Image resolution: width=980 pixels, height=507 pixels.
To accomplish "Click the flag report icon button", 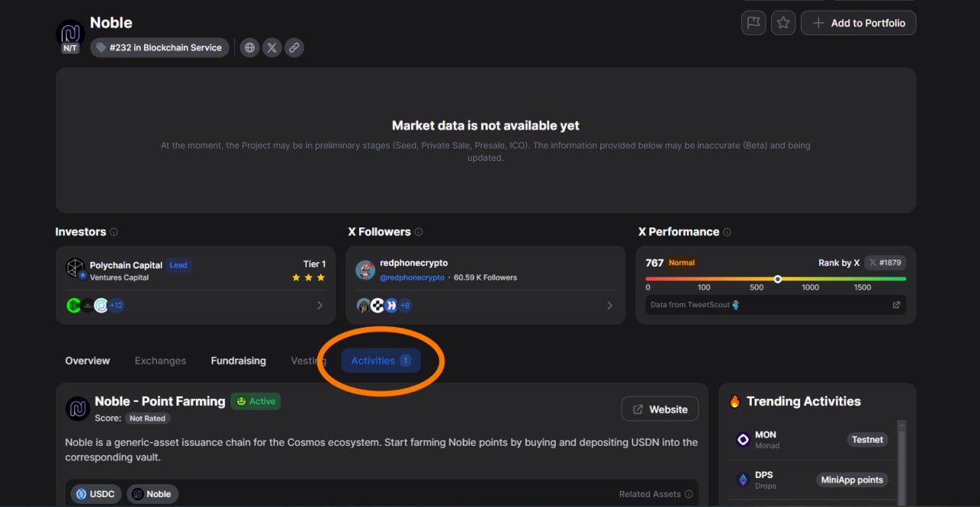I will (754, 23).
